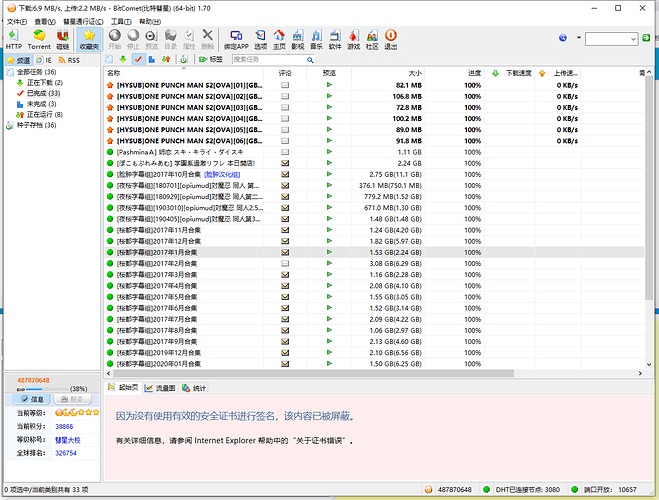659x500 pixels.
Task: Add a magnet link (磁链) task
Action: tap(63, 39)
